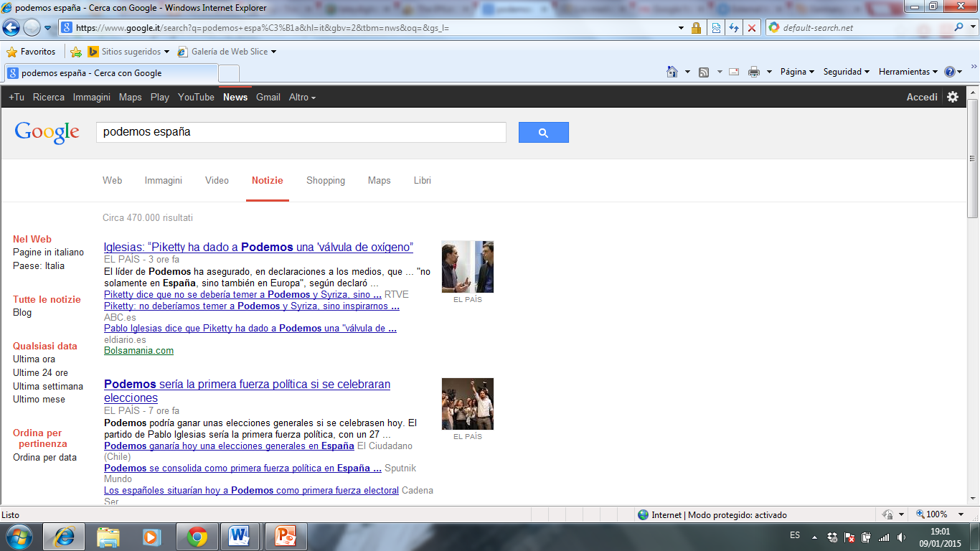Open Google settings gear icon

pos(953,97)
